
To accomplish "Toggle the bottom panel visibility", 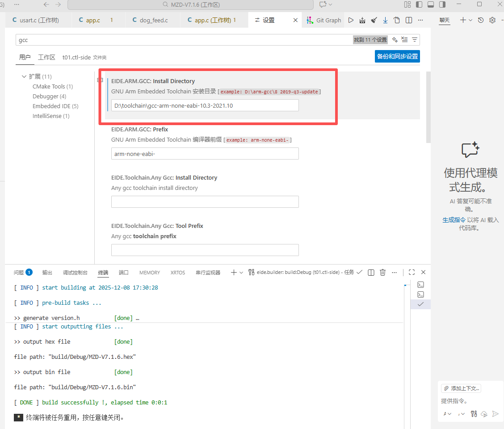I will (431, 4).
